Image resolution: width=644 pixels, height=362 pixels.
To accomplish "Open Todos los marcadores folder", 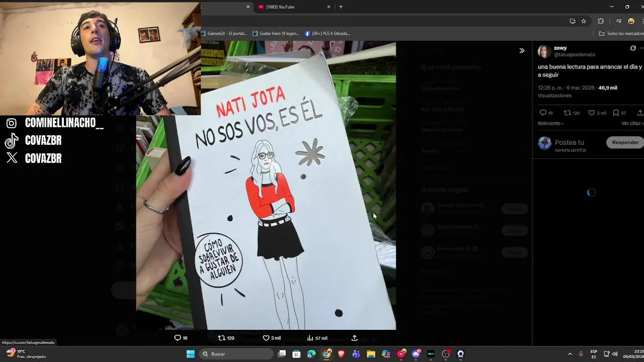I will [x=621, y=34].
